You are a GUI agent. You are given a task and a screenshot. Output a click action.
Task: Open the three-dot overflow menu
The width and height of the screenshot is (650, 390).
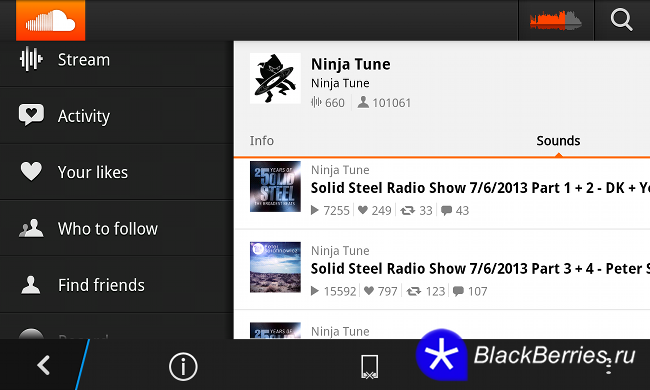(x=608, y=366)
